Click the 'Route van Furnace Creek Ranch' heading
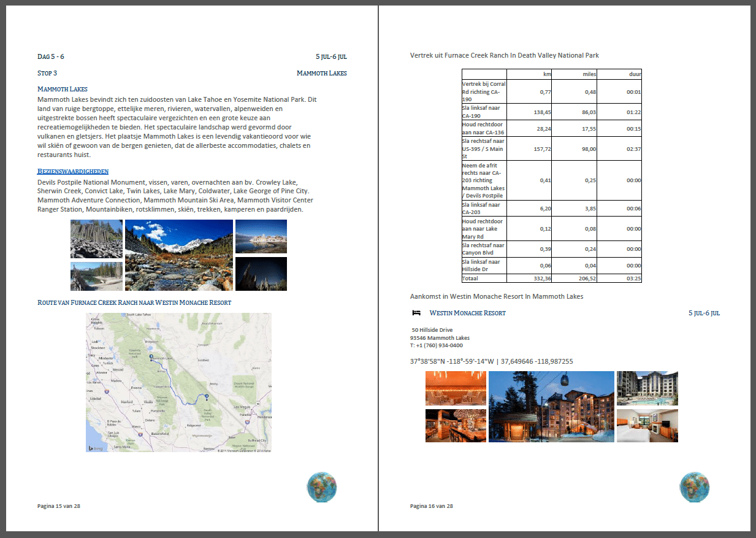Screen dimensions: 756x538 (x=134, y=302)
